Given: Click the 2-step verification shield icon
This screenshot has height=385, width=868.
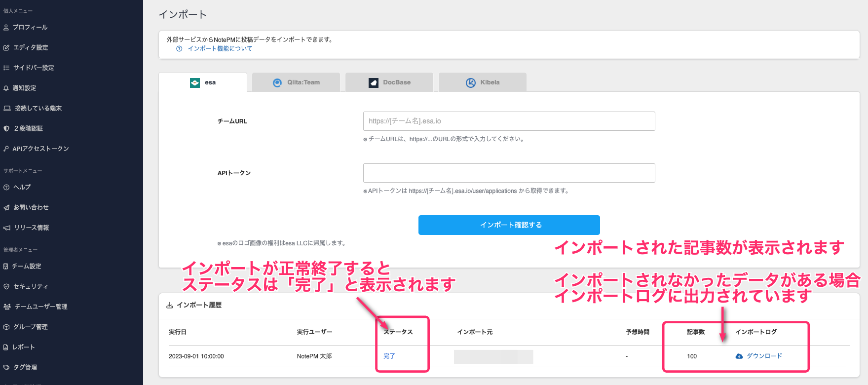Looking at the screenshot, I should [6, 128].
